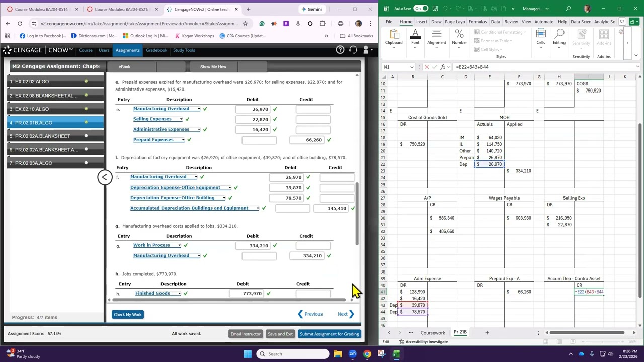This screenshot has height=362, width=644.
Task: Click the headset support icon in Cengage header
Action: pyautogui.click(x=353, y=50)
